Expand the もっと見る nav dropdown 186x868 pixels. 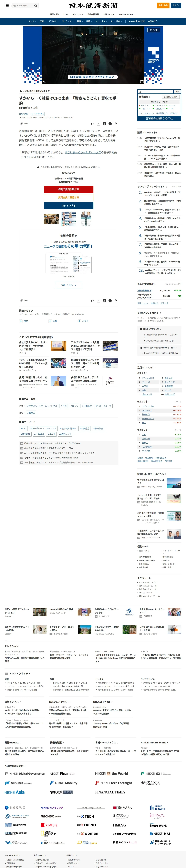click(x=116, y=21)
